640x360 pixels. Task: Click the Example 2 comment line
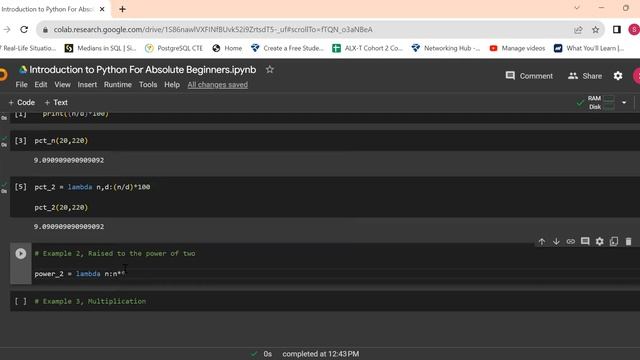click(115, 253)
